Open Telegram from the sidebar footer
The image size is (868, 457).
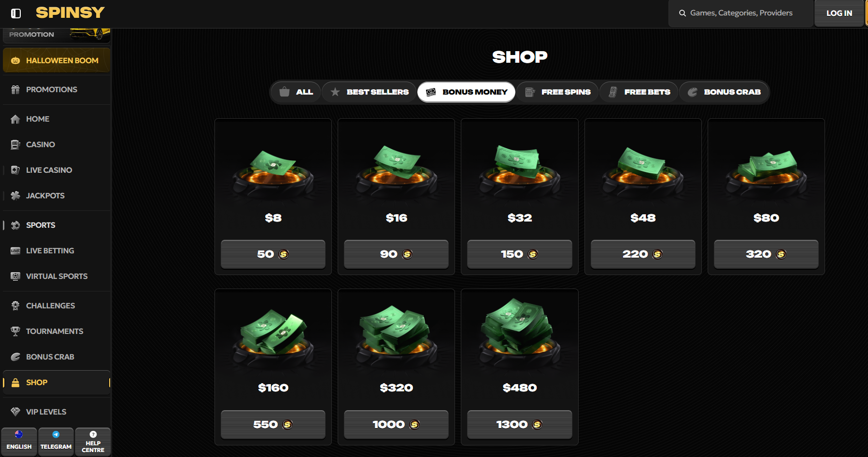(x=56, y=441)
